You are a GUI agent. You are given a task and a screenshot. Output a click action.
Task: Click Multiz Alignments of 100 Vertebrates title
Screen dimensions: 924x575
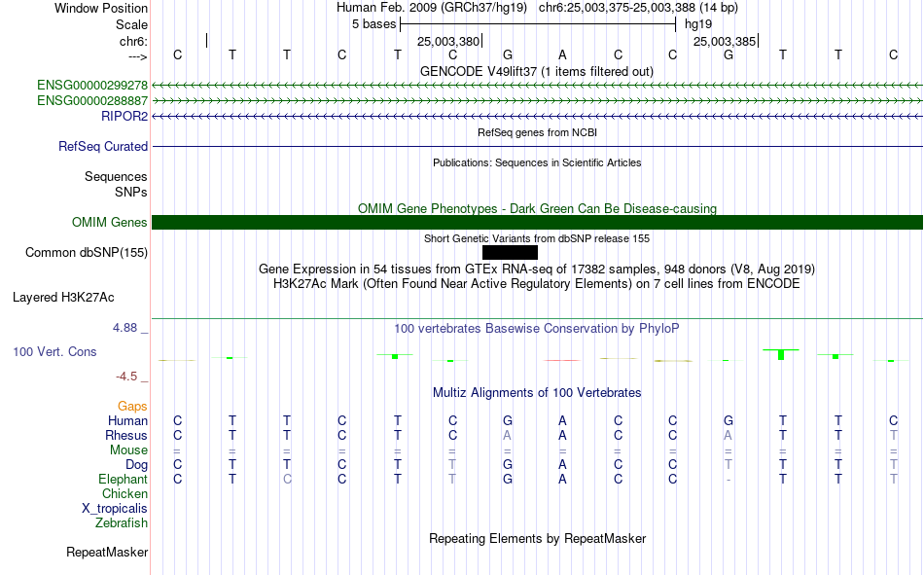tap(537, 393)
